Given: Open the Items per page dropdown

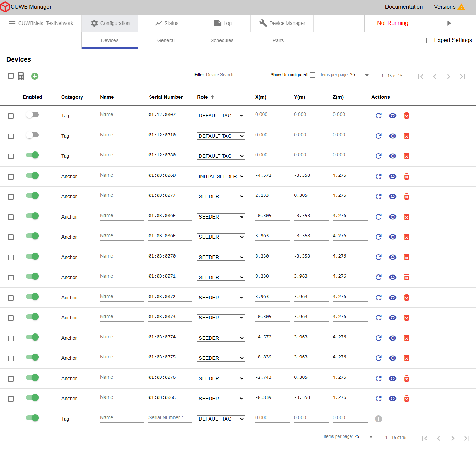Looking at the screenshot, I should point(360,75).
